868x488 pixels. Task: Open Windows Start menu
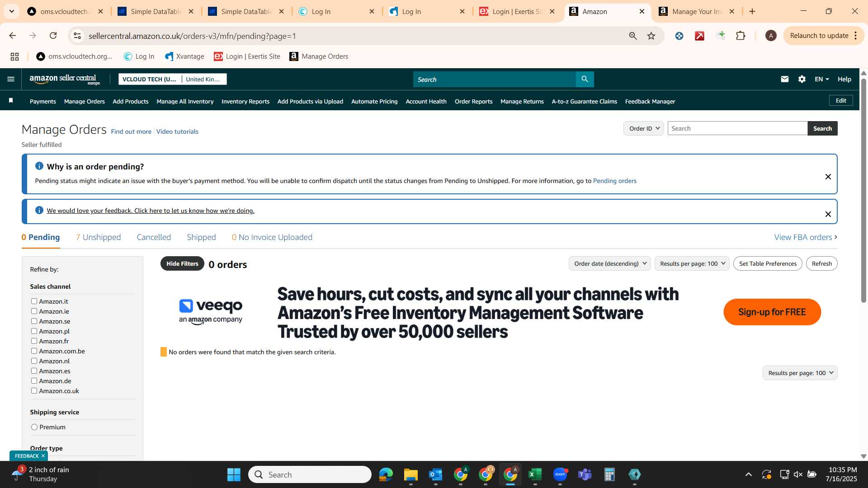pos(234,474)
